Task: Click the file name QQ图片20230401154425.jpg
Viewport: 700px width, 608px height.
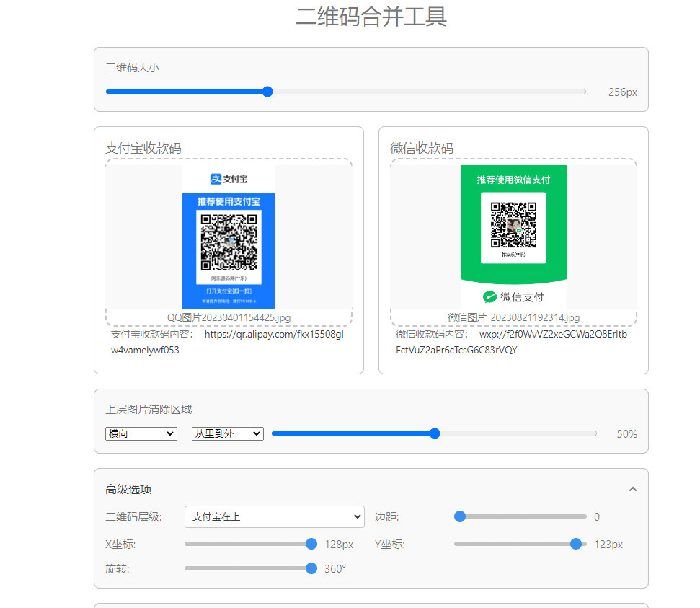Action: pyautogui.click(x=229, y=317)
